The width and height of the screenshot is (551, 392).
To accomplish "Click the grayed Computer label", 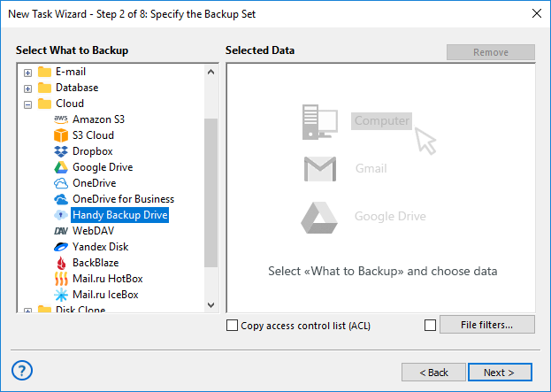I will [381, 121].
